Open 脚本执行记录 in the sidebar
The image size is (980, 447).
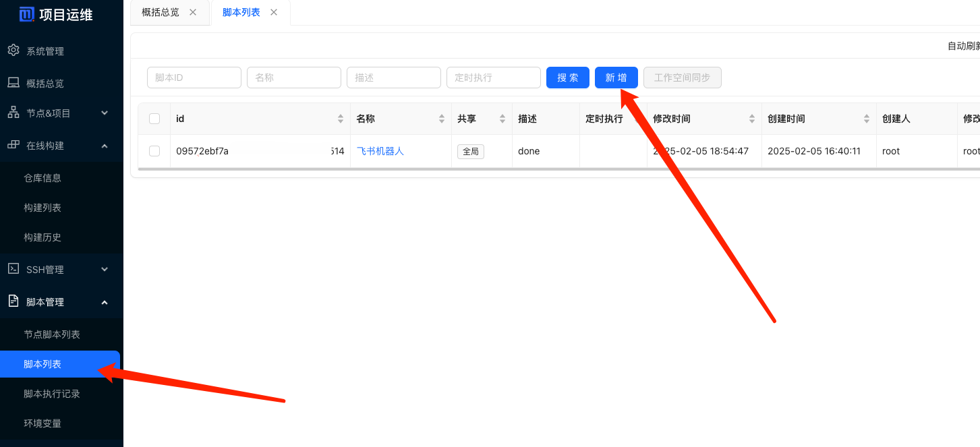pos(52,394)
